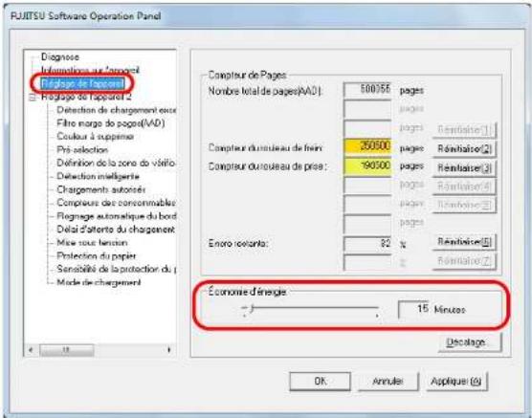Select Rognage automatique du bord

click(116, 216)
